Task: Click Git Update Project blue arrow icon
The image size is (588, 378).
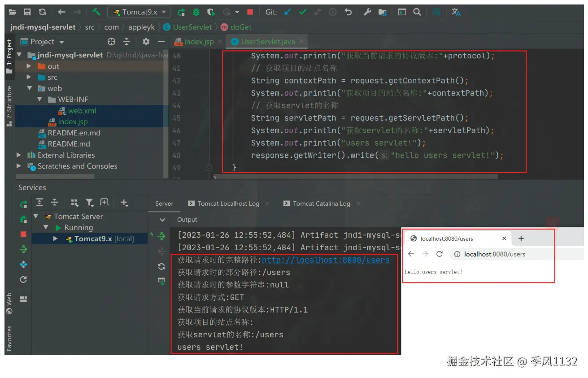Action: pos(287,12)
